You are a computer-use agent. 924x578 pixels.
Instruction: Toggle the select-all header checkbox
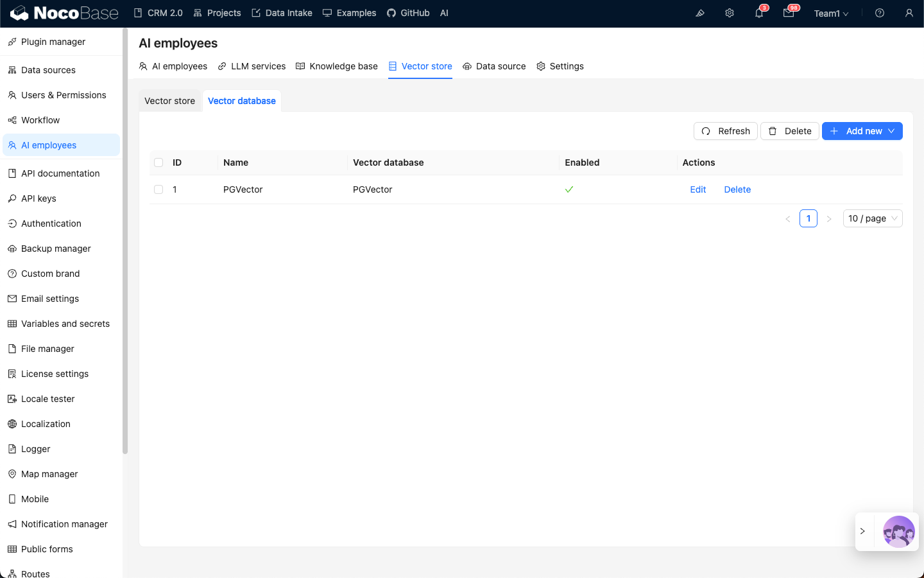tap(158, 162)
